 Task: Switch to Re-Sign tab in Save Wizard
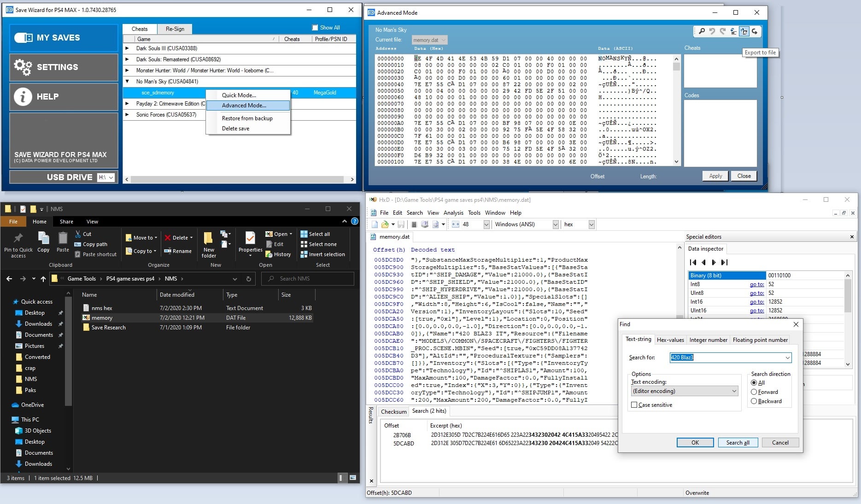(x=175, y=29)
